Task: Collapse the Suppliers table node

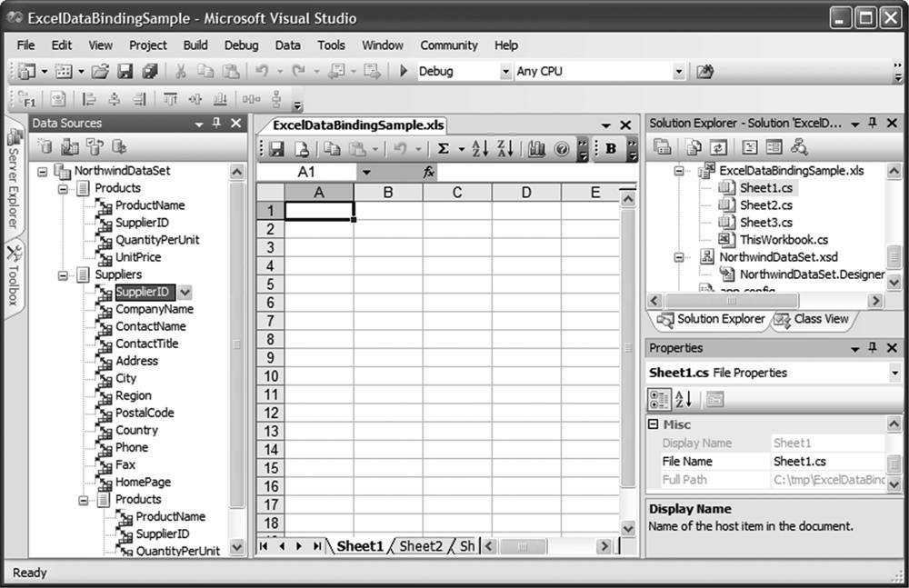Action: (63, 275)
